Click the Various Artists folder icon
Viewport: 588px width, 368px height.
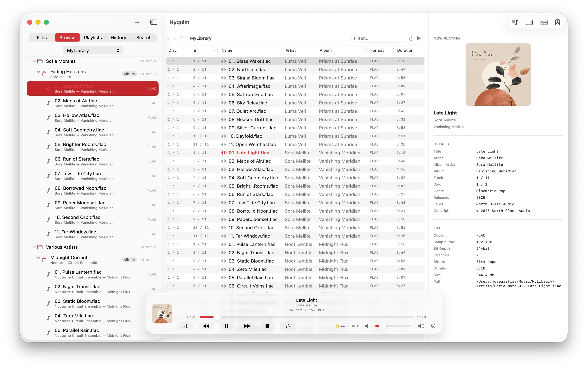40,247
